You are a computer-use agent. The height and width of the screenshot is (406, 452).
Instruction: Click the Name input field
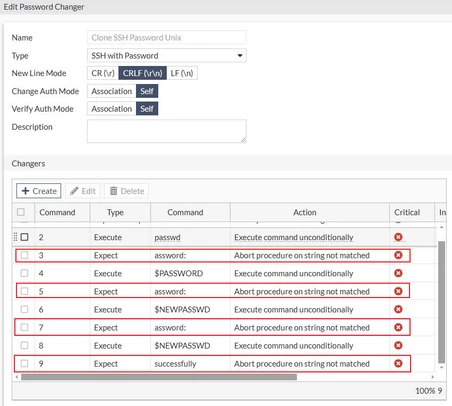tap(167, 37)
